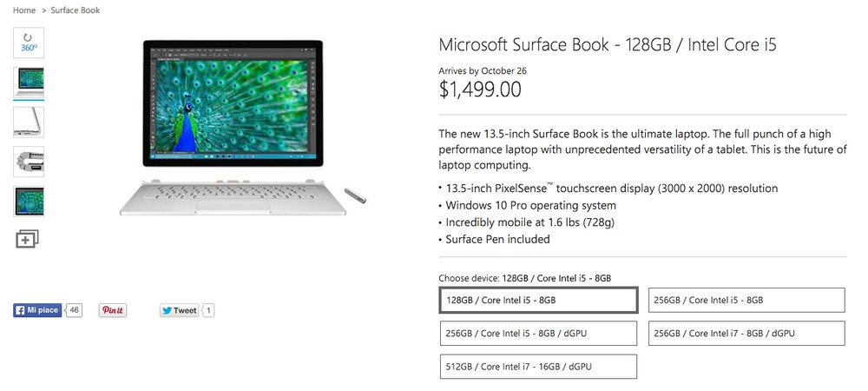Click the Facebook Mi piace button

(x=37, y=310)
